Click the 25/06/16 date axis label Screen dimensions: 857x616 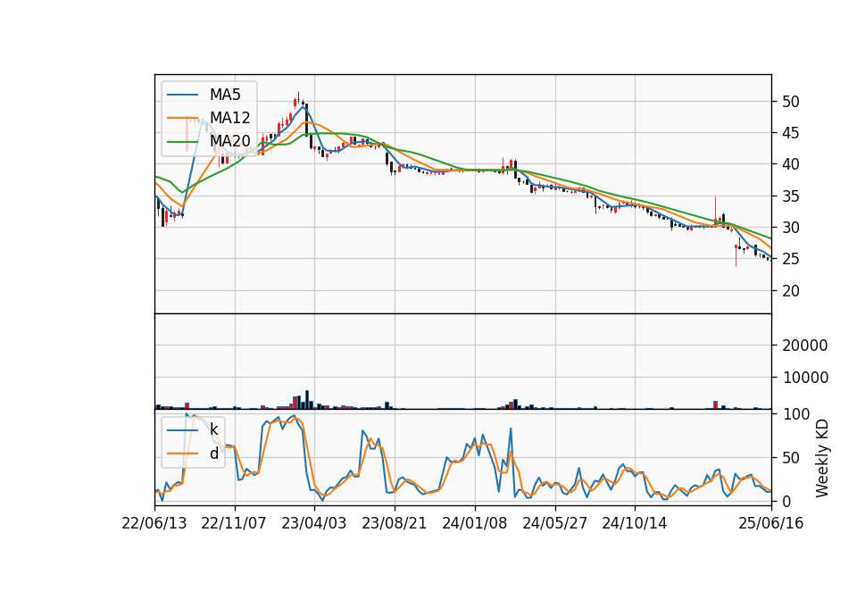[771, 523]
